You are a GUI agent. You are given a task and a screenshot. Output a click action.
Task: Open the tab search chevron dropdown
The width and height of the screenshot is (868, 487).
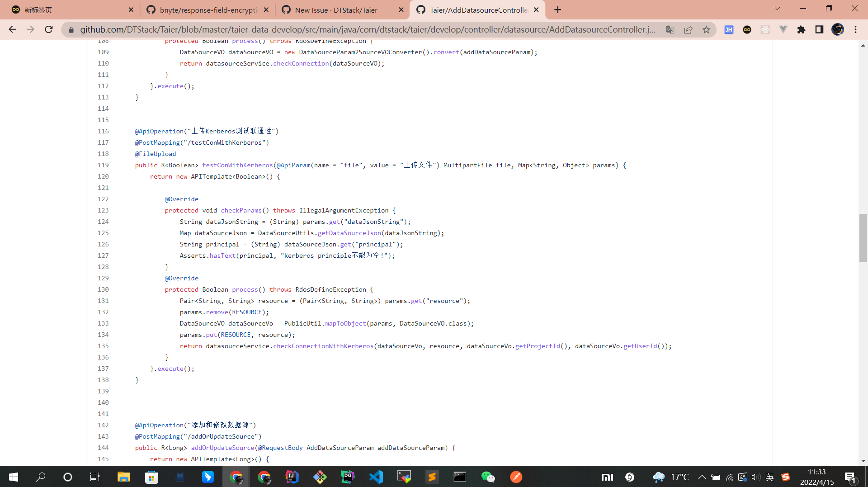[778, 8]
